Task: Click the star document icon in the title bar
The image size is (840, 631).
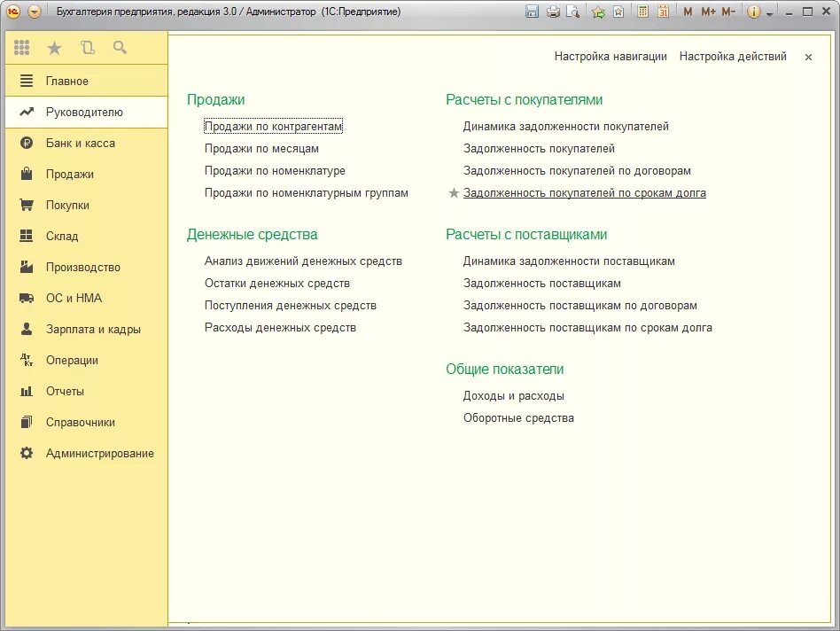Action: (x=618, y=12)
